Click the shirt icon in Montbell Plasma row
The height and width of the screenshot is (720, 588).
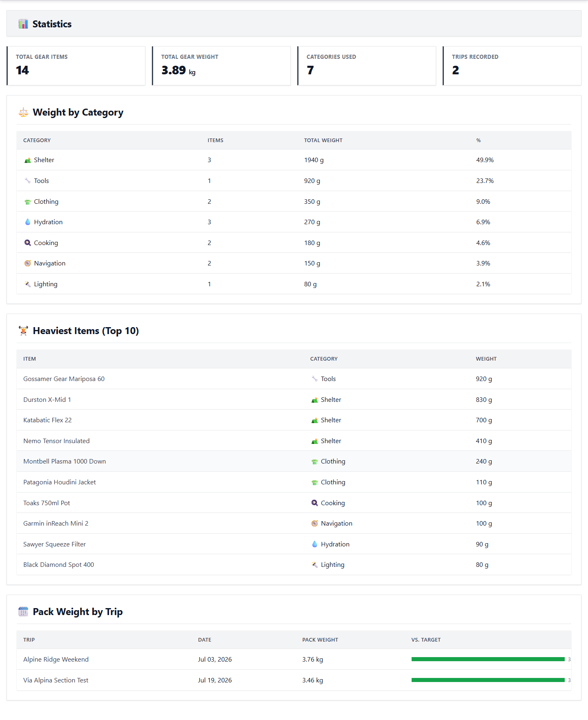coord(314,461)
